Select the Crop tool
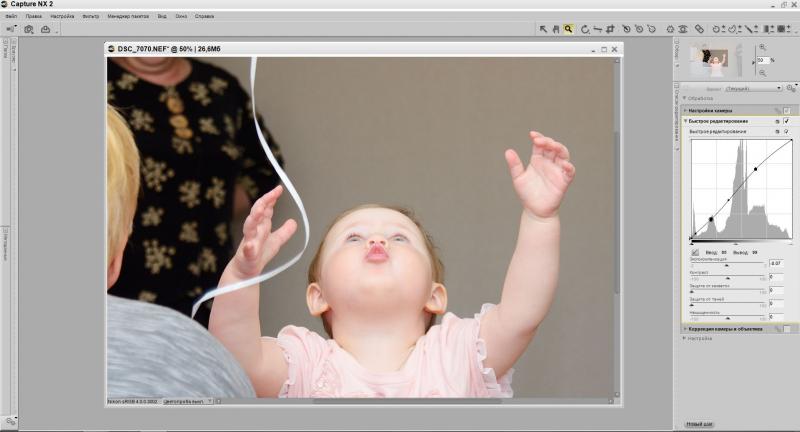This screenshot has width=800, height=432. (x=610, y=30)
